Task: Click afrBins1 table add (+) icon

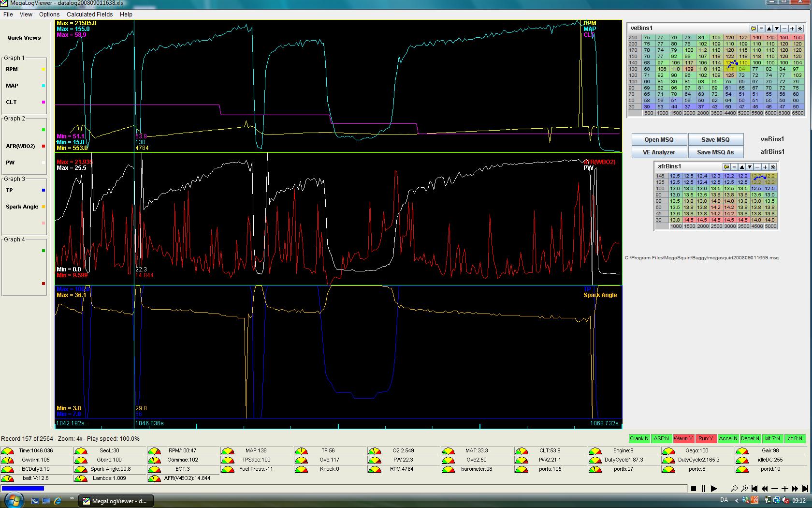Action: click(x=765, y=167)
